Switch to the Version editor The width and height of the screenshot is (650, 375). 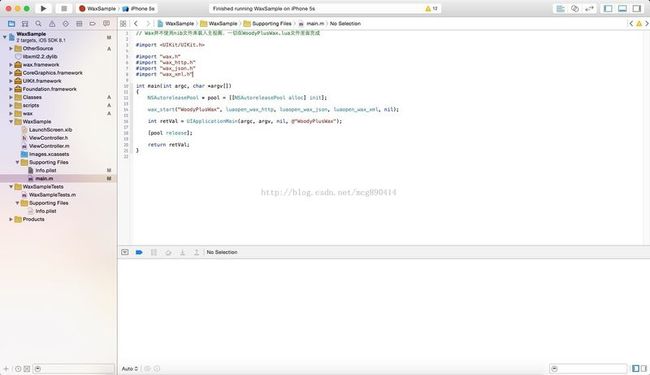click(589, 8)
